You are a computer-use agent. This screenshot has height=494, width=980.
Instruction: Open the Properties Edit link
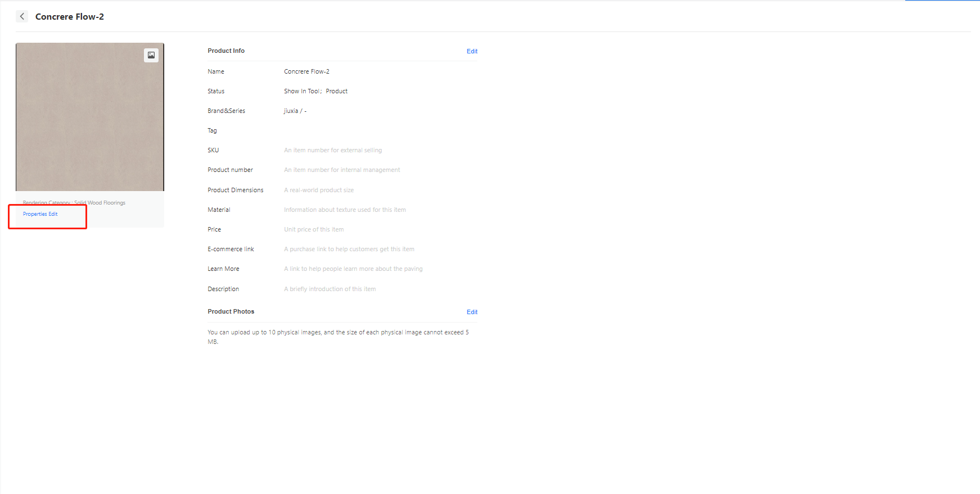click(x=40, y=214)
